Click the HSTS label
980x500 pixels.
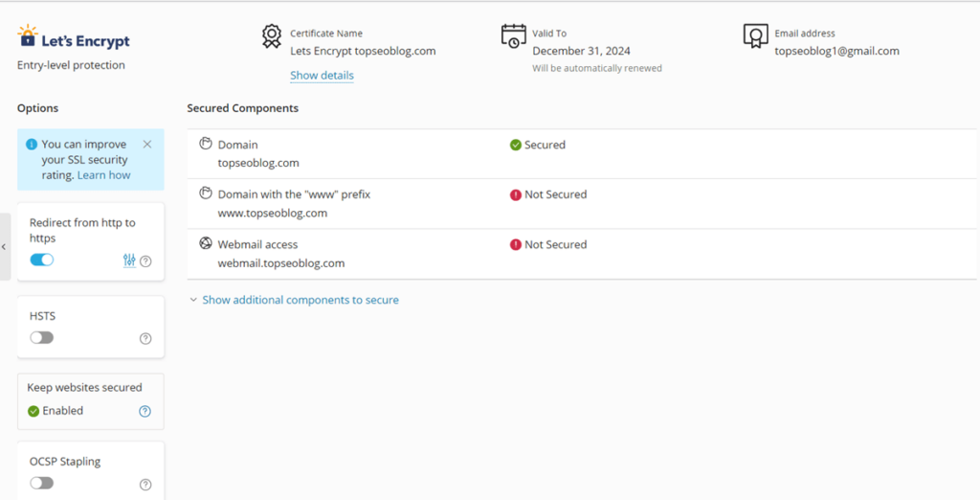42,316
